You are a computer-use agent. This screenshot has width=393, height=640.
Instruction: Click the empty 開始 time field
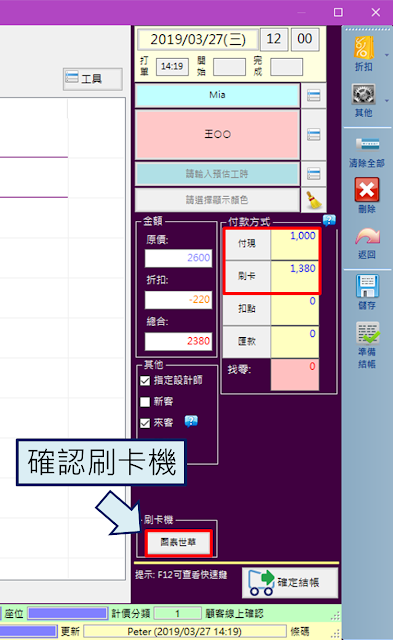pyautogui.click(x=229, y=67)
